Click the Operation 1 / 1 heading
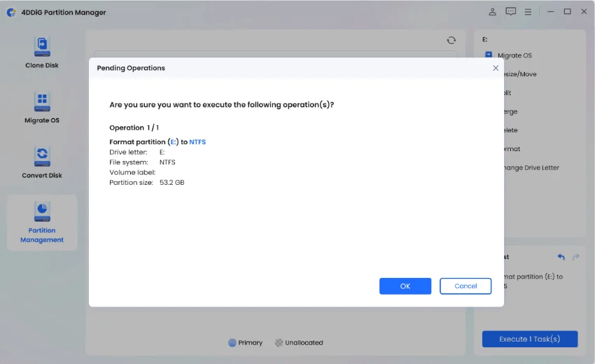This screenshot has height=364, width=595. (x=134, y=128)
